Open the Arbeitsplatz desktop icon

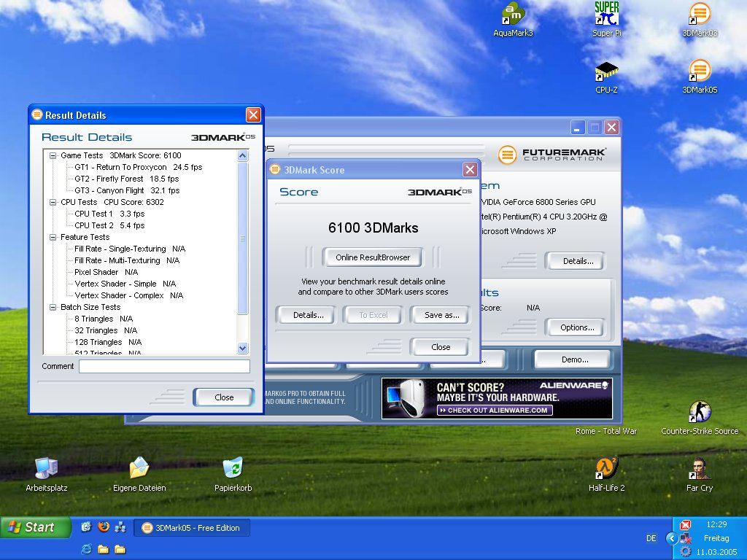point(46,474)
